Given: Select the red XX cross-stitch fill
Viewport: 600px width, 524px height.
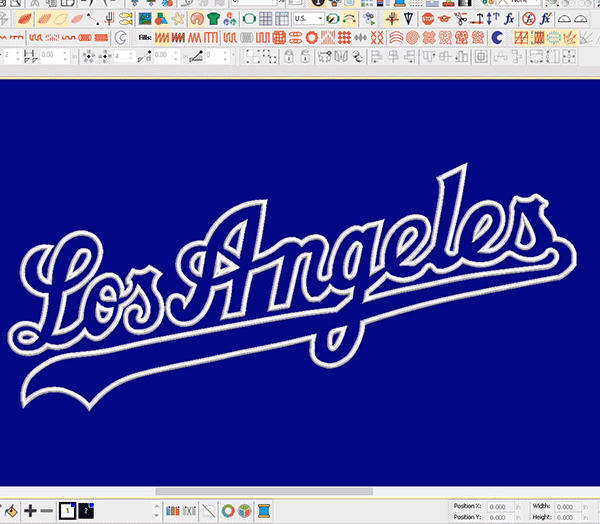Looking at the screenshot, I should click(377, 38).
